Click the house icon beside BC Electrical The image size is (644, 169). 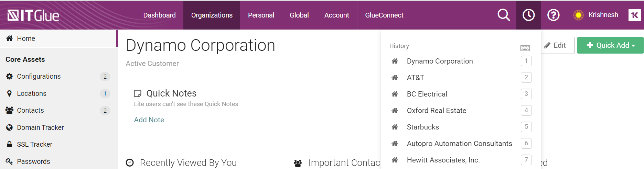coord(395,94)
